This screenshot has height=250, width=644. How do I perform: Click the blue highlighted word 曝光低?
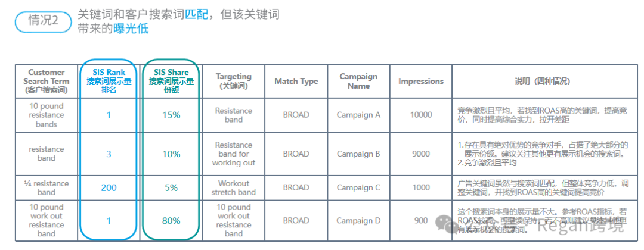pos(131,29)
